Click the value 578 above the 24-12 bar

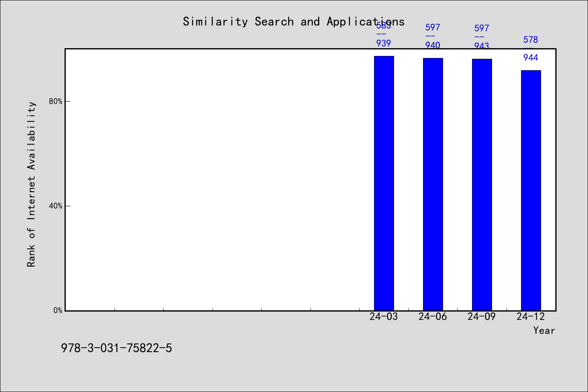coord(531,40)
